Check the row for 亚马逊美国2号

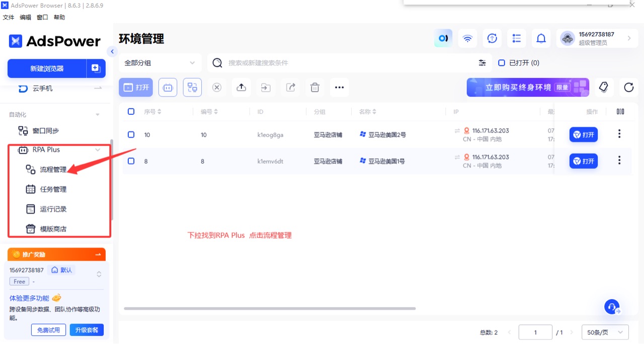[131, 135]
